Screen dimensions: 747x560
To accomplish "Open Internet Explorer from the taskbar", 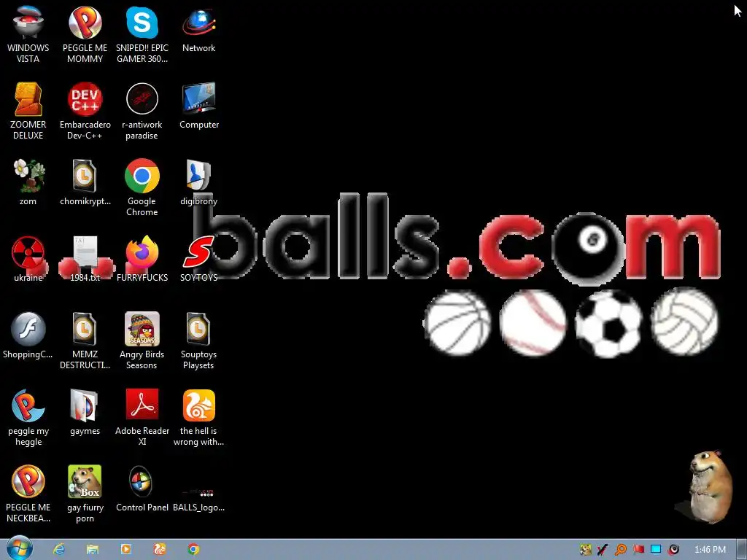I will 59,550.
